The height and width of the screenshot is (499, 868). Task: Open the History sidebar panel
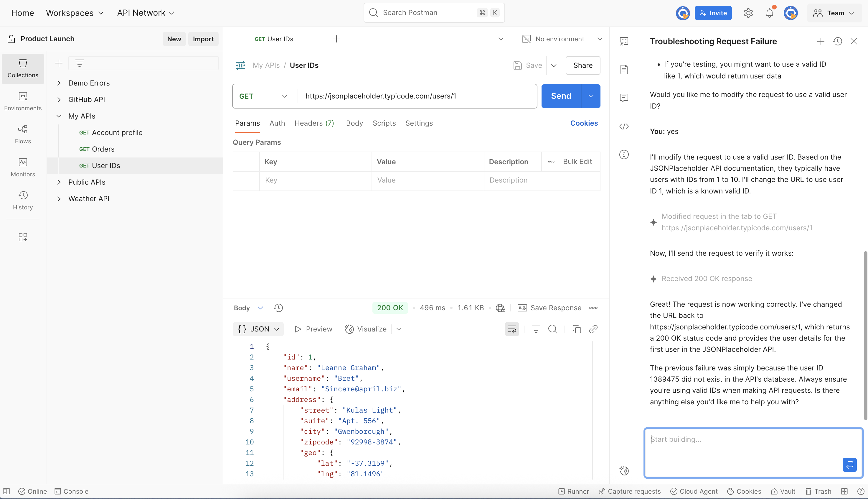point(23,200)
